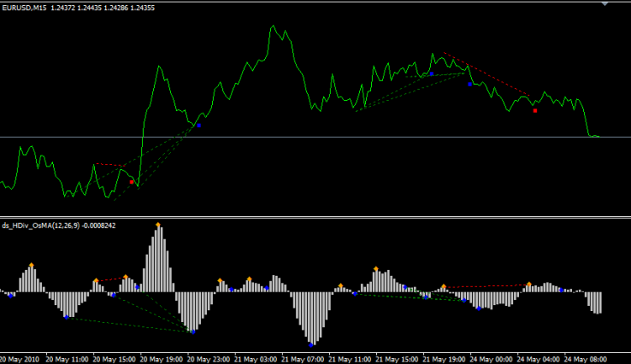The width and height of the screenshot is (631, 364).
Task: Click the blue square marker near 20 May 23:00
Action: 199,125
